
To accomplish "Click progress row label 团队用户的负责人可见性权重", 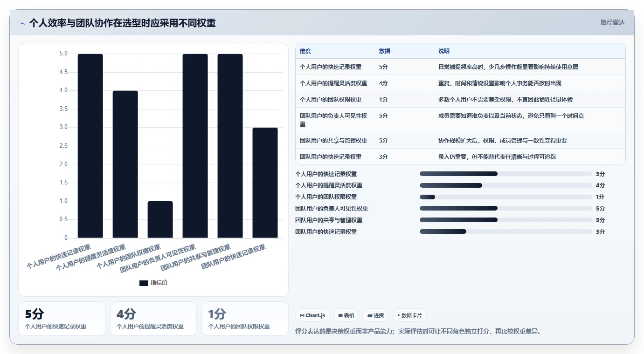I will tap(332, 208).
